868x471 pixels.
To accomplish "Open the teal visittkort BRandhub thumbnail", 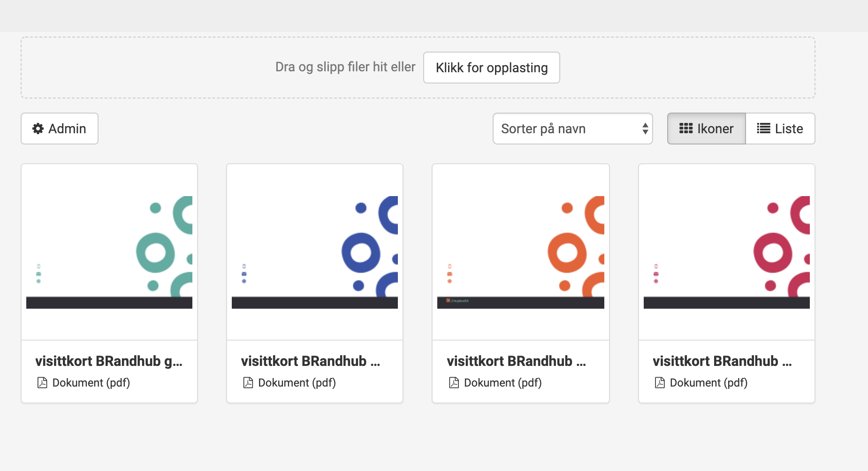I will [x=109, y=252].
